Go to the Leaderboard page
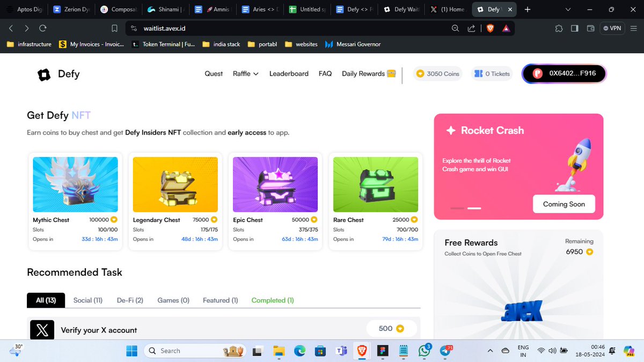 tap(289, 74)
